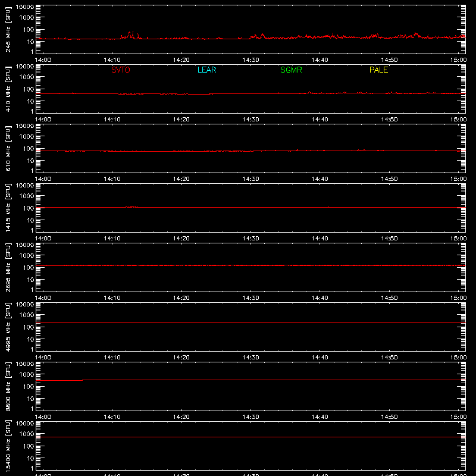Click 14:20 time label under 610 MHz plot

181,179
